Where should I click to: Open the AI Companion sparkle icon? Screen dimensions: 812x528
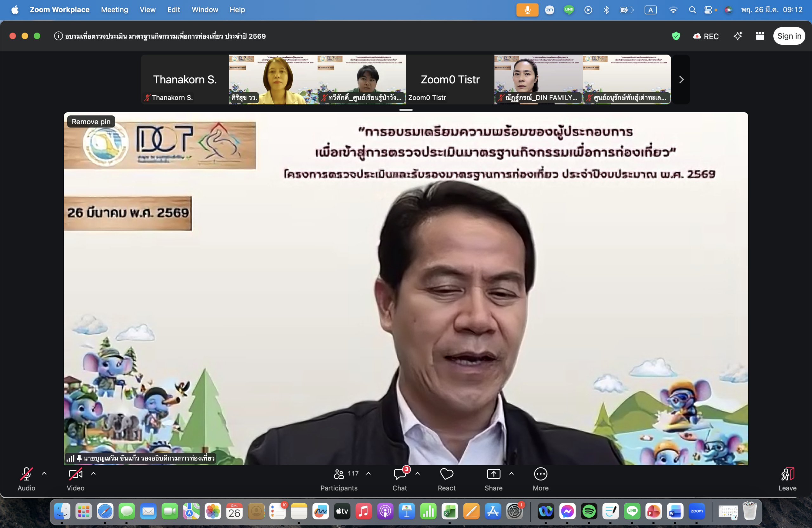coord(738,36)
